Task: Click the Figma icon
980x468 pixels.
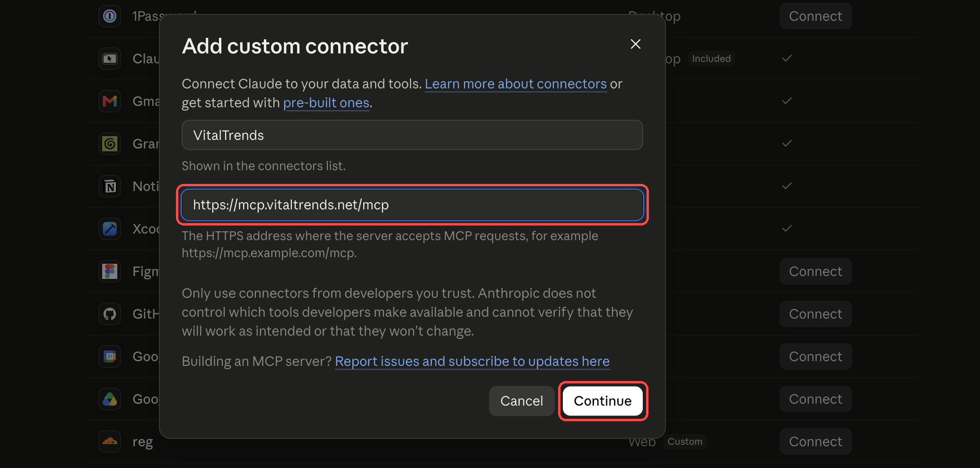Action: pos(110,271)
